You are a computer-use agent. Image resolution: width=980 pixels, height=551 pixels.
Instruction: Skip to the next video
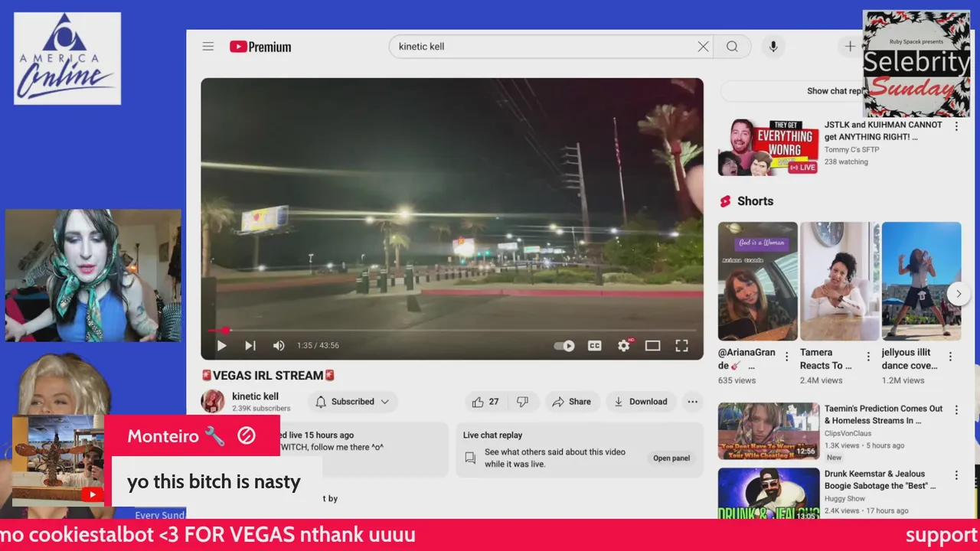point(250,346)
